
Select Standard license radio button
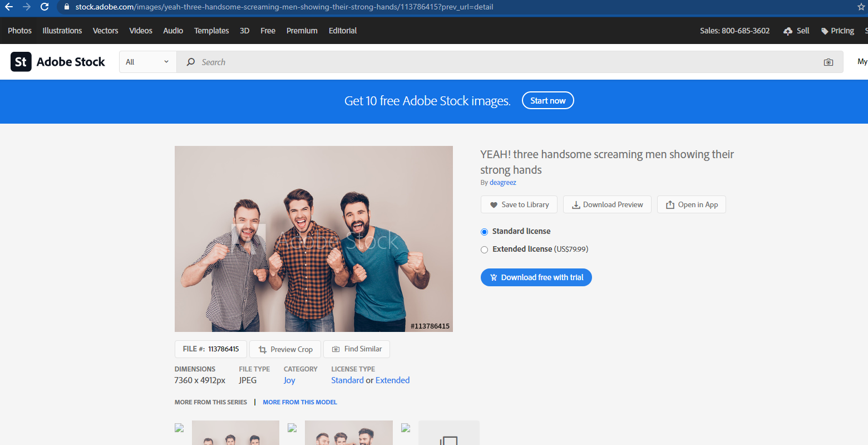[484, 232]
